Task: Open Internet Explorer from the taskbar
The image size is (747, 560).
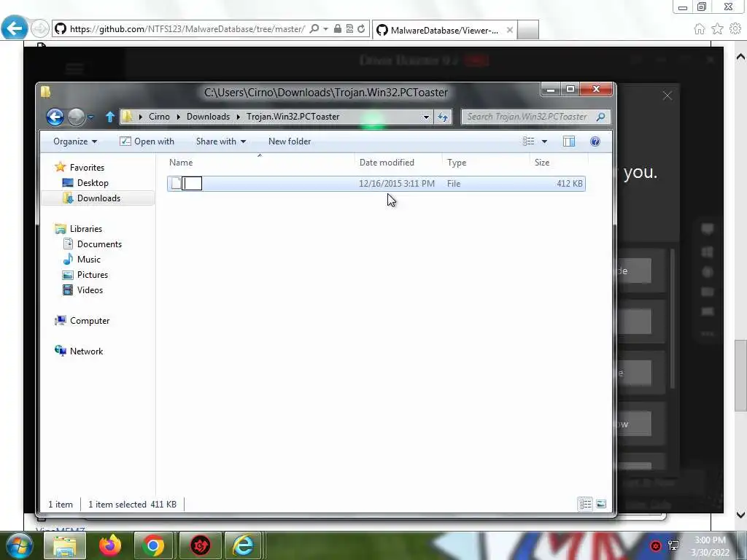Action: pos(243,545)
